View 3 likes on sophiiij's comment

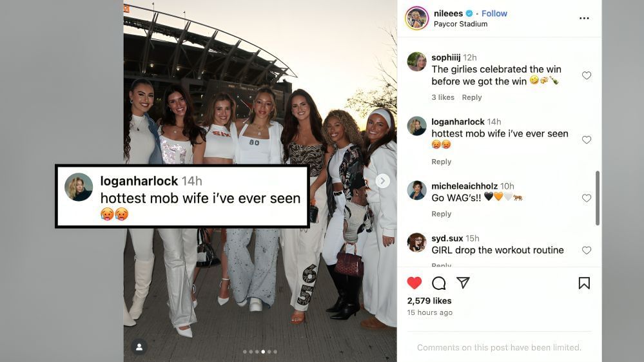(443, 97)
